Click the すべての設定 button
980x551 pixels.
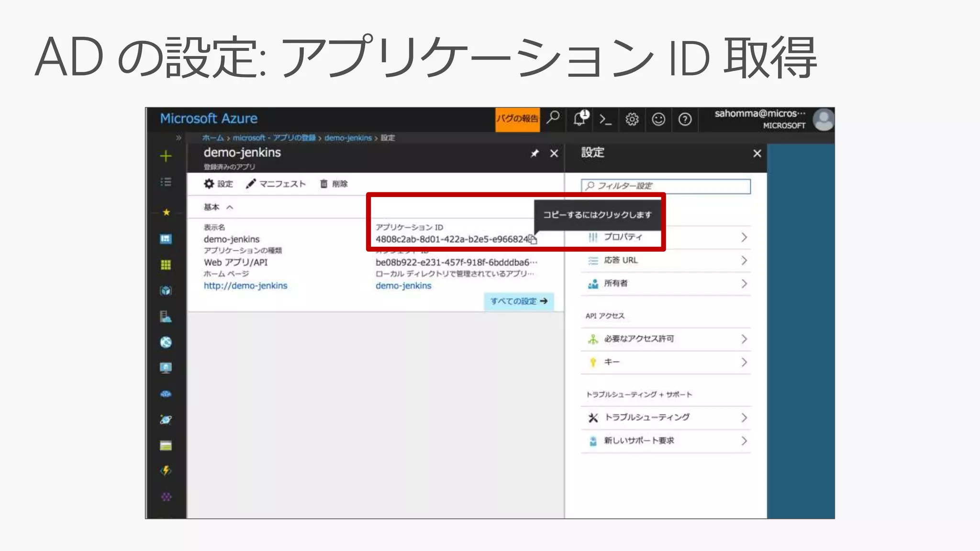[x=519, y=301]
